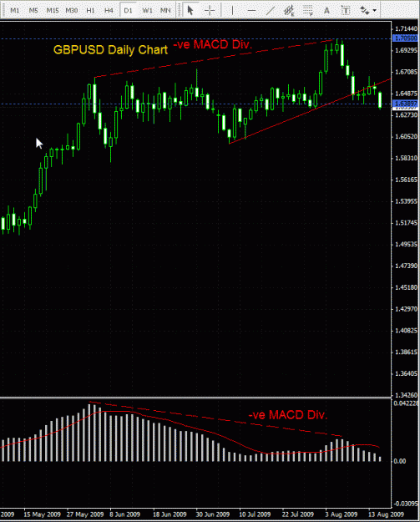Click the '27 May 2009' date label

coord(85,514)
